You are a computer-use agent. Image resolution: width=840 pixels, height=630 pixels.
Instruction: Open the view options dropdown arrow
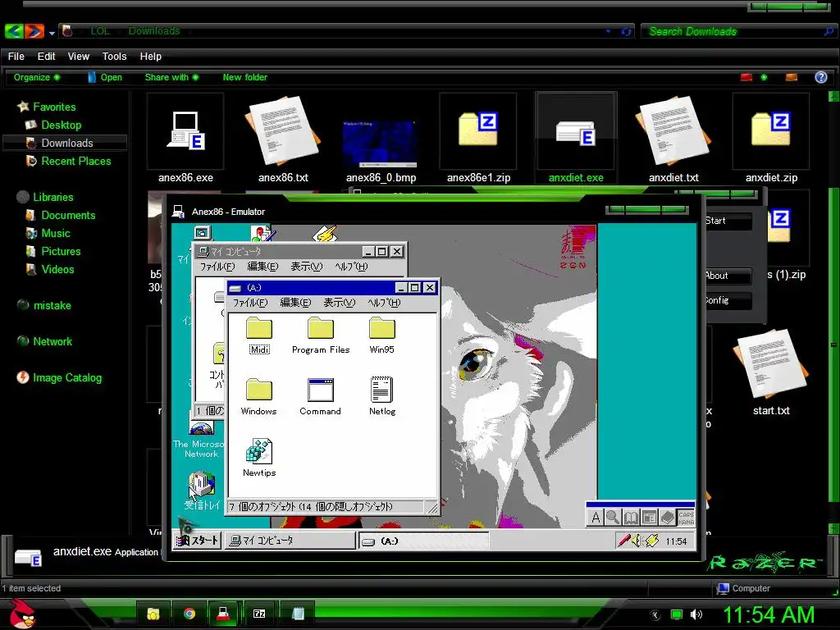(764, 77)
